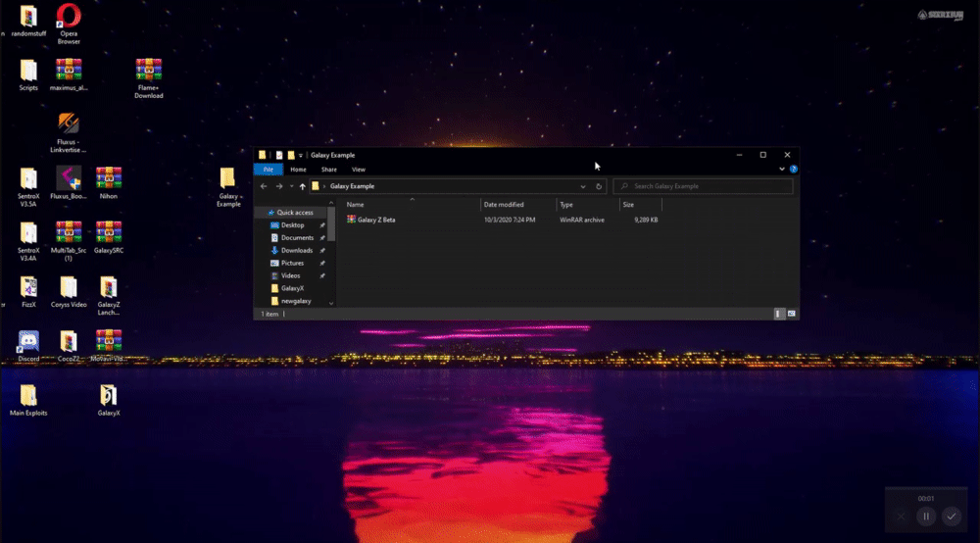Select Scripts desktop folder

(x=28, y=75)
